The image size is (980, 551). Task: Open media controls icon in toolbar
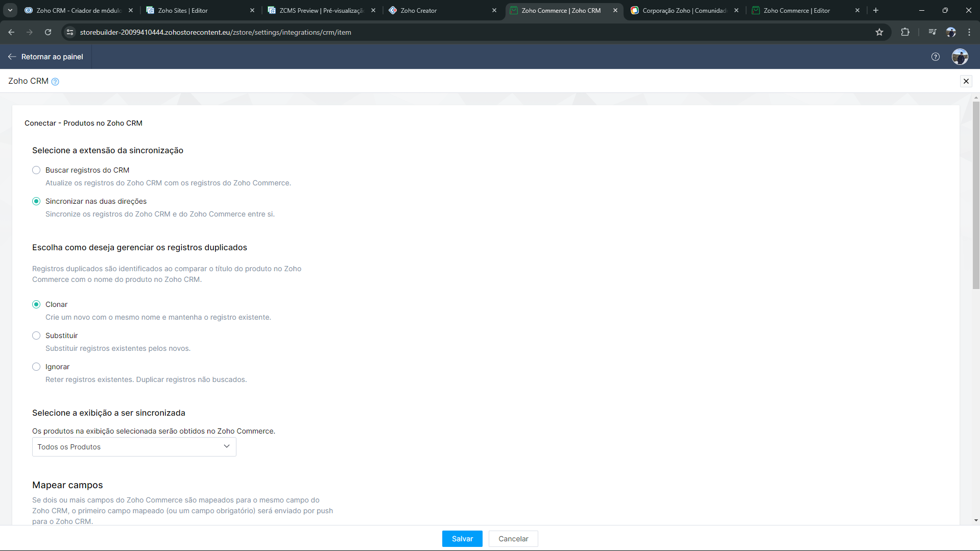pos(933,32)
